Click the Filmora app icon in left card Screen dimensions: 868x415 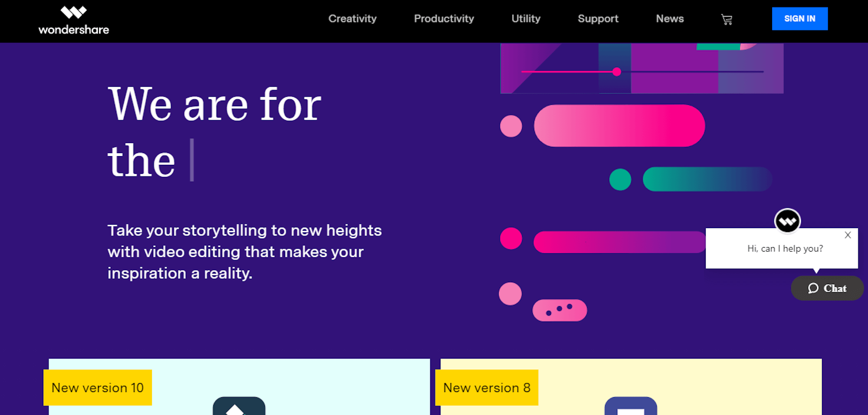tap(239, 406)
